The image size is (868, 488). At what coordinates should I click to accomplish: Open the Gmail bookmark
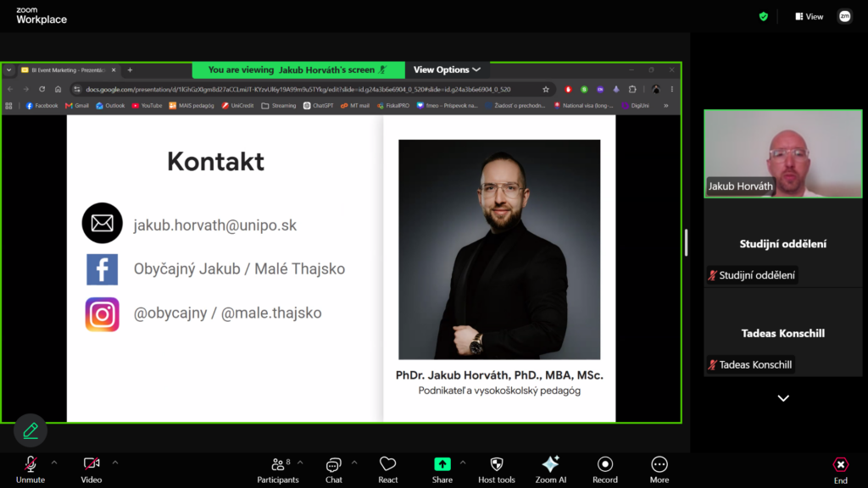(x=77, y=106)
